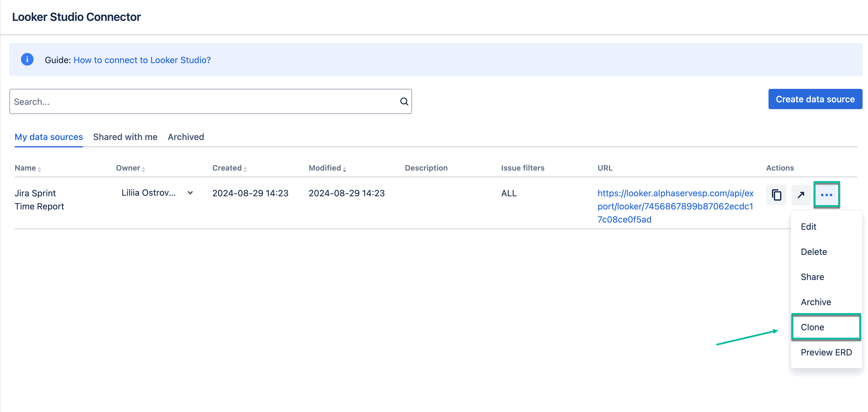Viewport: 868px width, 412px height.
Task: Click the Create data source button
Action: [x=815, y=99]
